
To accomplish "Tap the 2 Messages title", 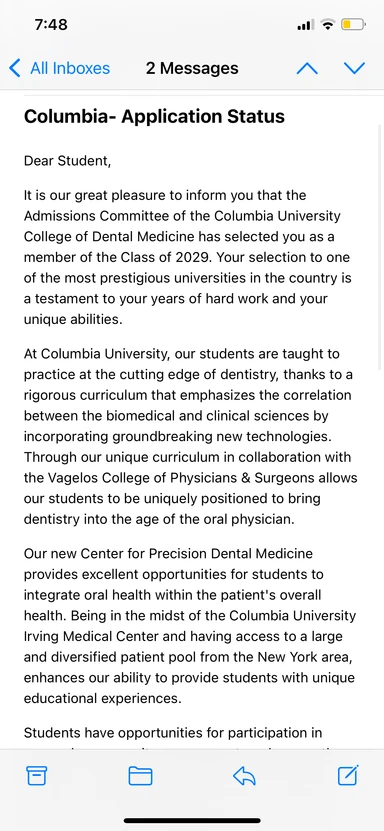I will click(192, 68).
